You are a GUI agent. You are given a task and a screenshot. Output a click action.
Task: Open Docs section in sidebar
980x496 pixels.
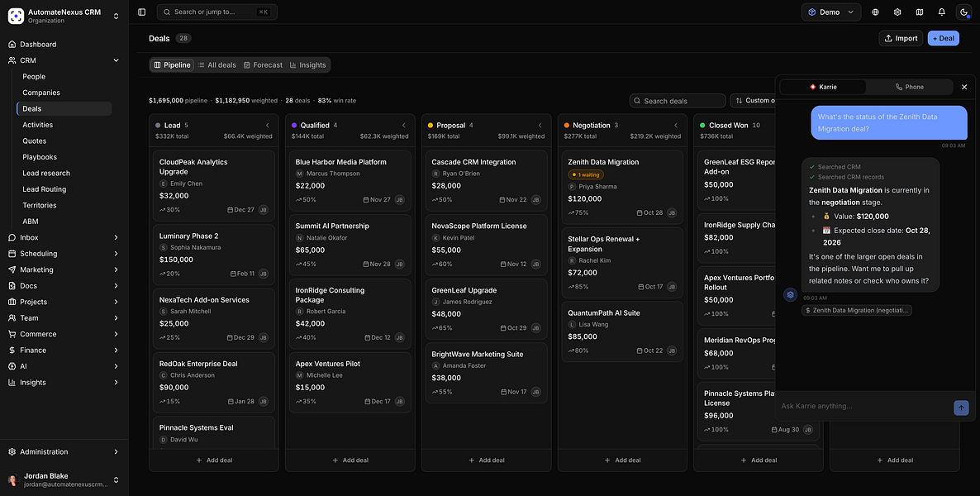(x=64, y=286)
